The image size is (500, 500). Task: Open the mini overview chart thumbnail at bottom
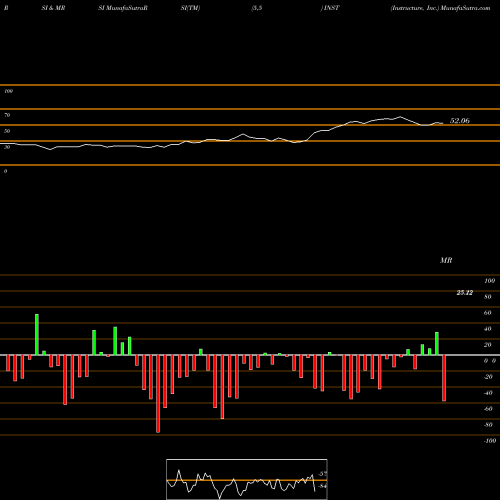(x=247, y=479)
